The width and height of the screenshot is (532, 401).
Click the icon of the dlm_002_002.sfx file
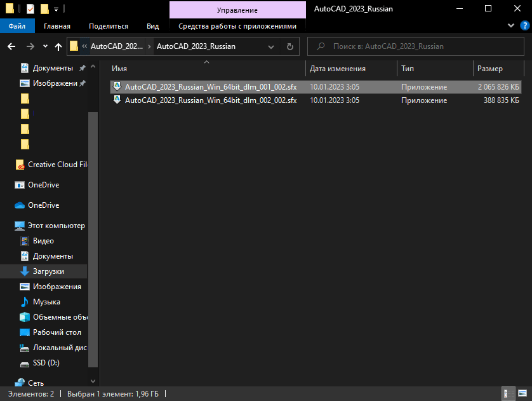tap(117, 100)
